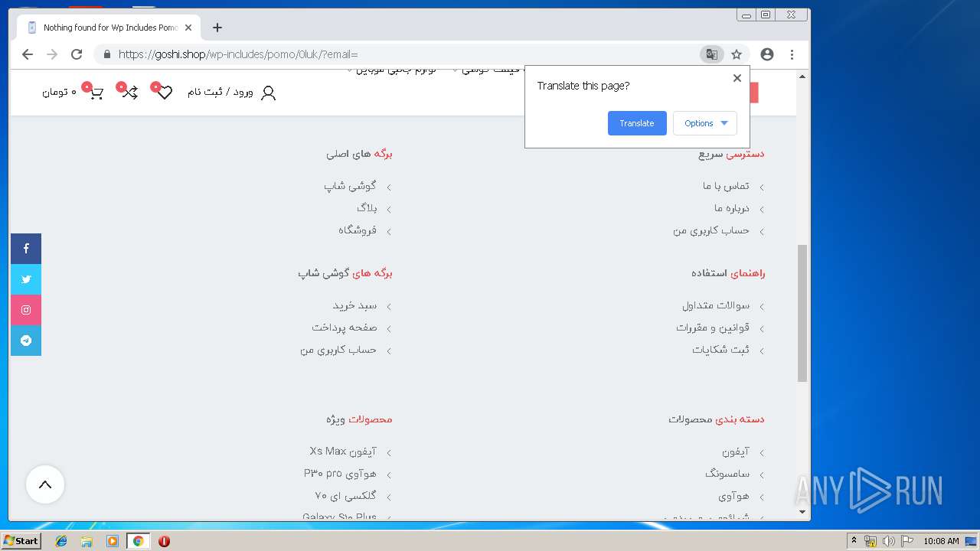The image size is (980, 551).
Task: Close the Translate this page popup
Action: pyautogui.click(x=737, y=78)
